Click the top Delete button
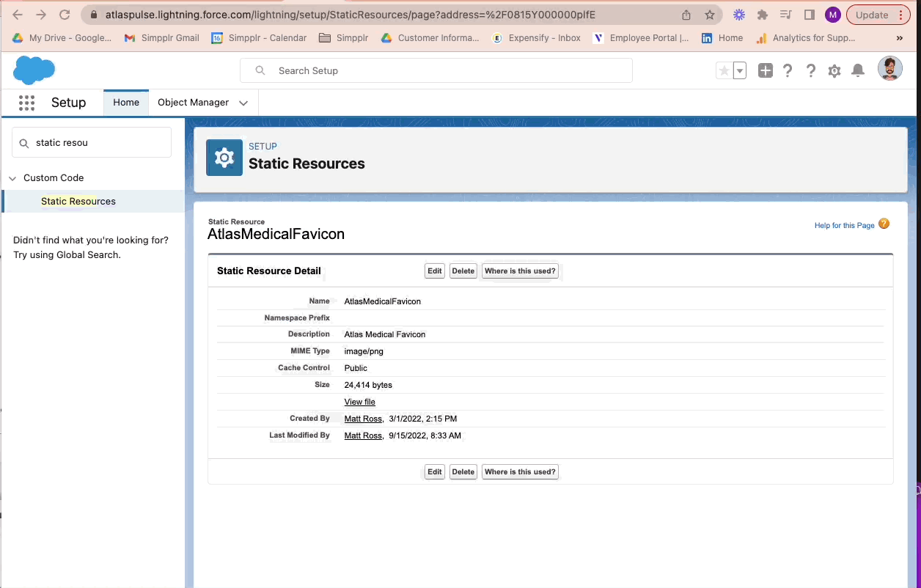The height and width of the screenshot is (588, 921). pyautogui.click(x=463, y=271)
